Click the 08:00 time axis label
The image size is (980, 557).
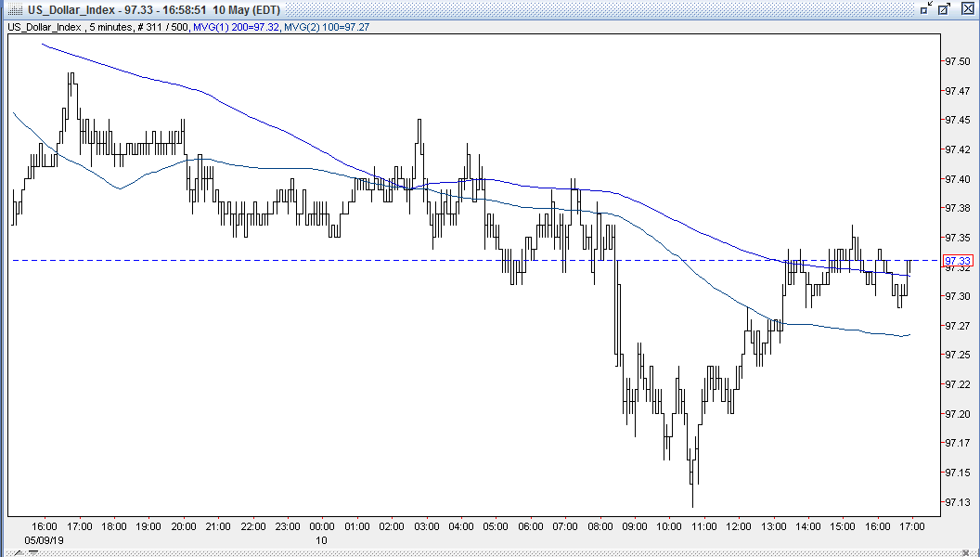point(600,526)
